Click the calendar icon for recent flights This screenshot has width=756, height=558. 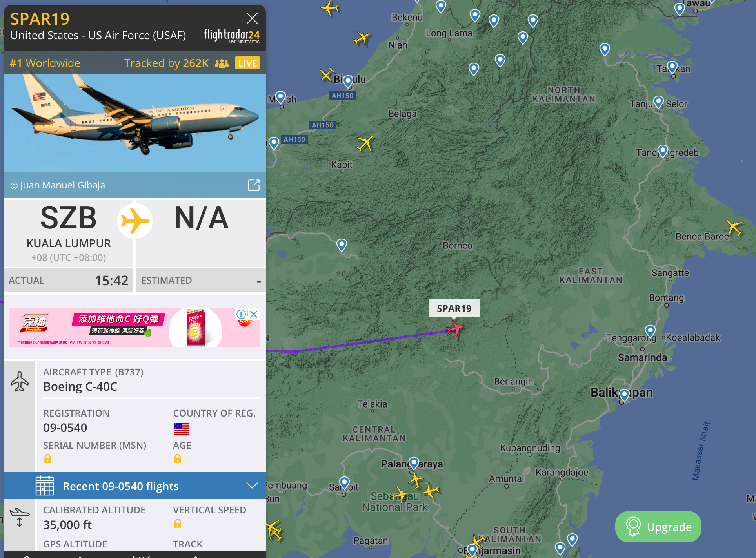[x=45, y=486]
